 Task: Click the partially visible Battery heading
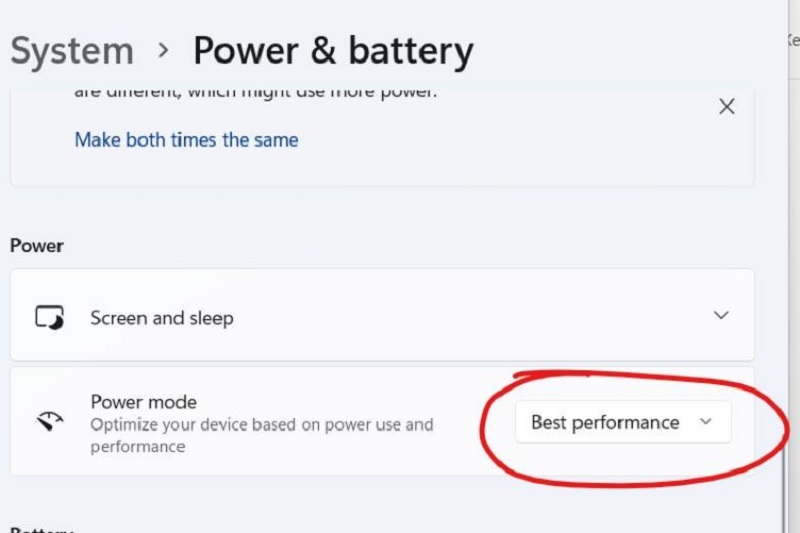click(x=42, y=529)
